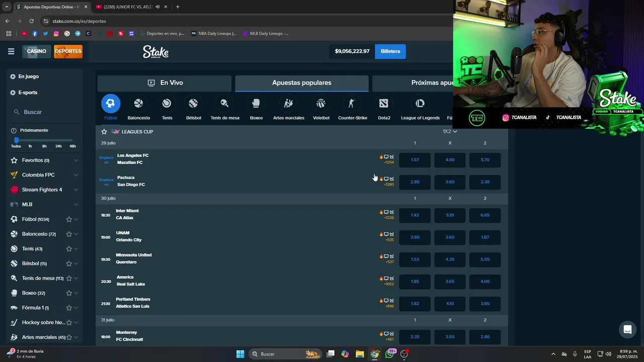Open E-sports in sidebar
The width and height of the screenshot is (644, 362).
pos(28,93)
